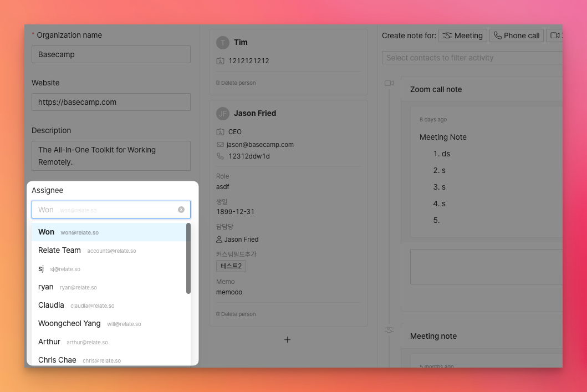Create a Phone call note
Image resolution: width=587 pixels, height=392 pixels.
coord(517,35)
